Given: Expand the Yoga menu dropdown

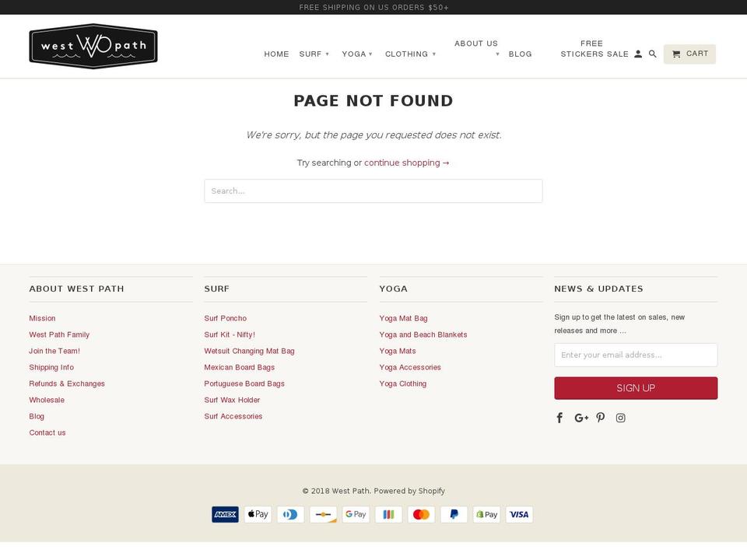Looking at the screenshot, I should 357,54.
